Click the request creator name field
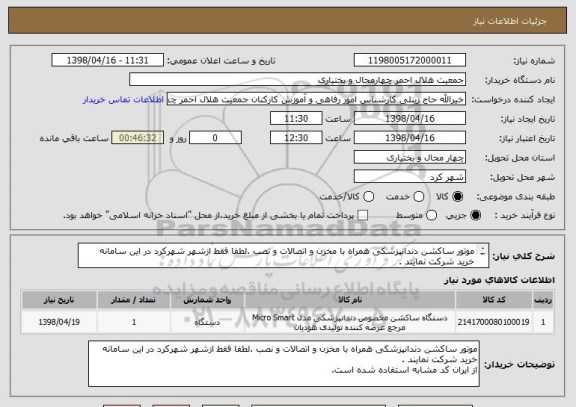Screen dimensions: 576x407 [x=316, y=99]
